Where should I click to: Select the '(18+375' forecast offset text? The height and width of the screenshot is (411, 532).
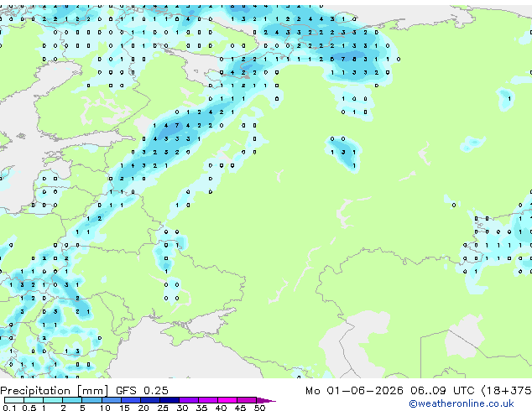coord(506,391)
